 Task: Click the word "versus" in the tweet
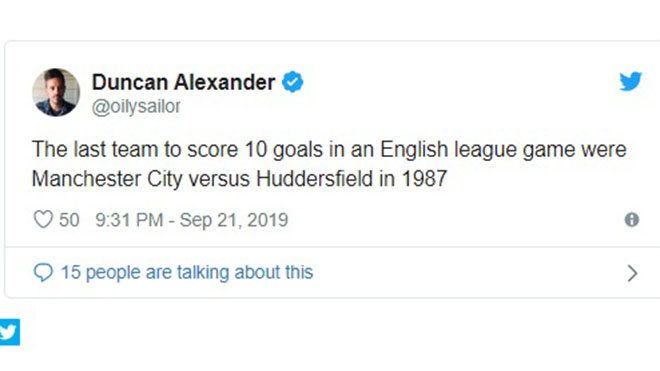pyautogui.click(x=219, y=179)
